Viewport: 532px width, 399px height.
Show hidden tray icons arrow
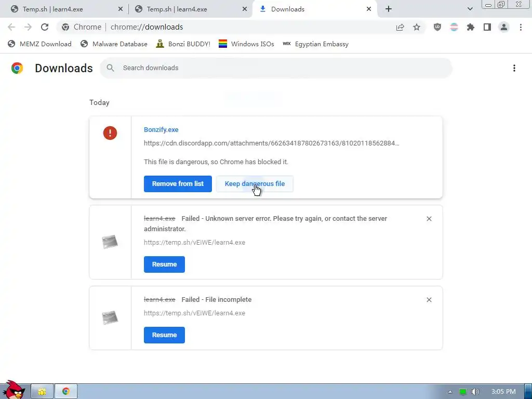click(x=450, y=392)
